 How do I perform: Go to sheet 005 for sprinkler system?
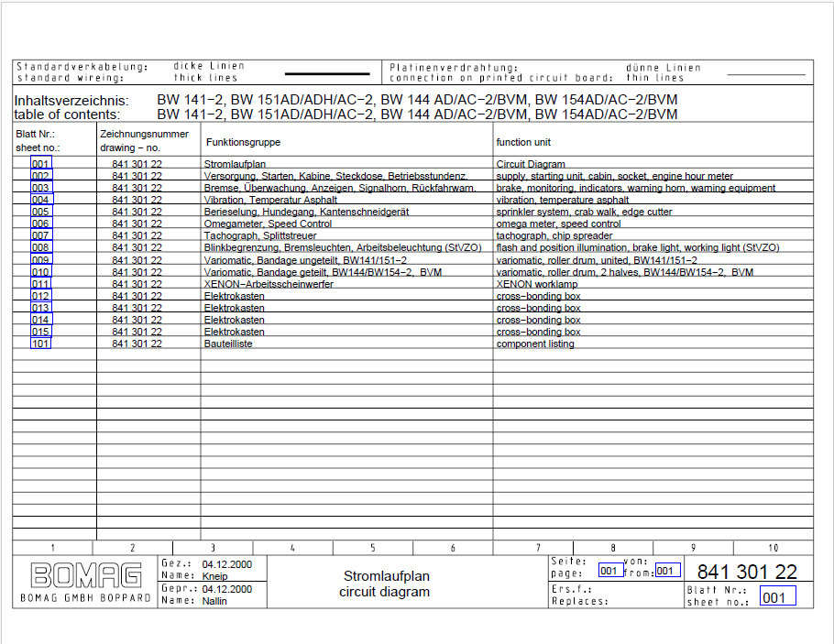(41, 212)
